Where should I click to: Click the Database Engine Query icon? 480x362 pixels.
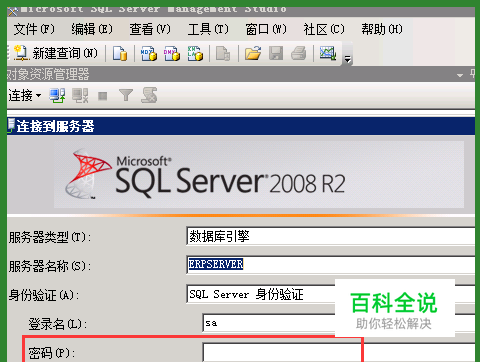tap(120, 53)
